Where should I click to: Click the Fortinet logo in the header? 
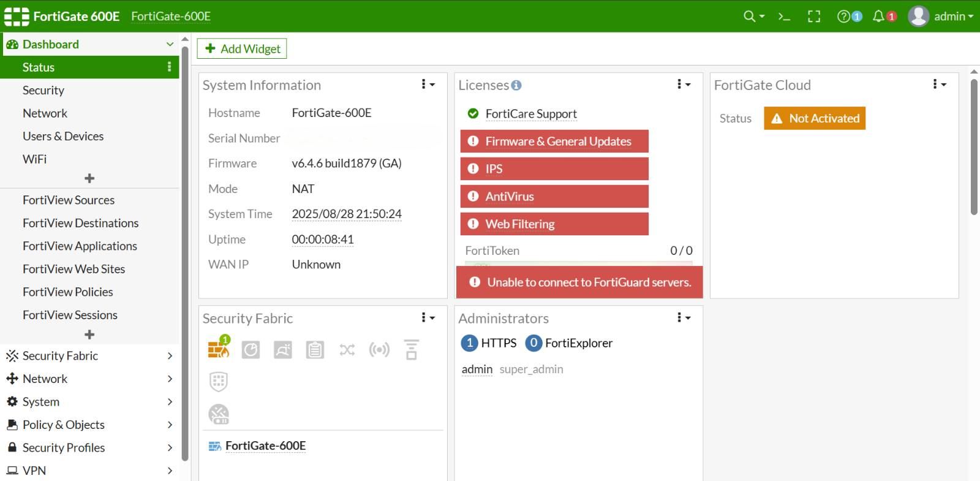pos(17,17)
